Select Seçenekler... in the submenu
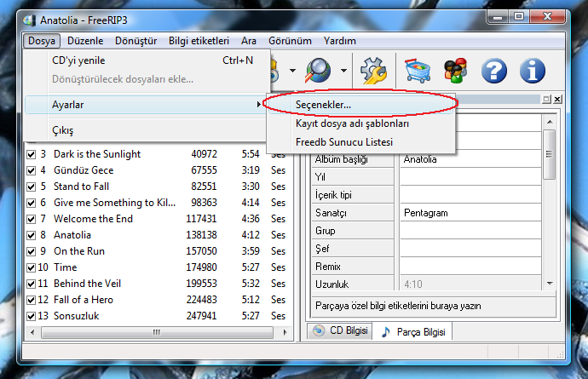The image size is (588, 379). click(x=360, y=105)
